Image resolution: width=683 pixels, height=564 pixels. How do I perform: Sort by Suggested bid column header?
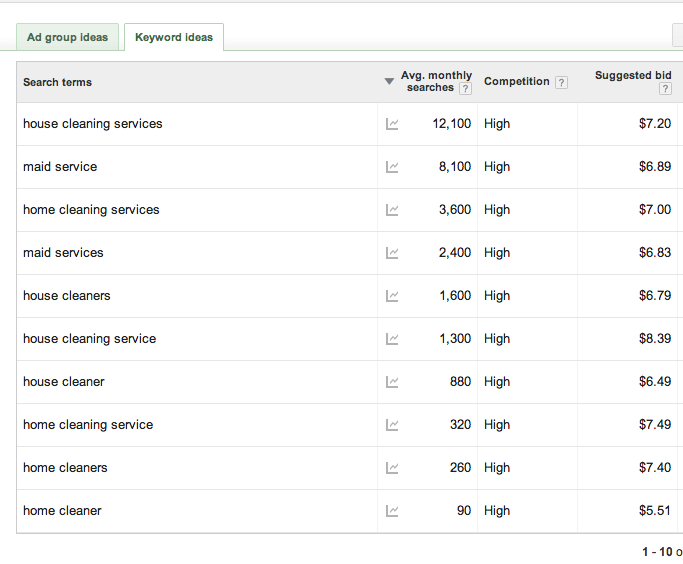pos(632,76)
